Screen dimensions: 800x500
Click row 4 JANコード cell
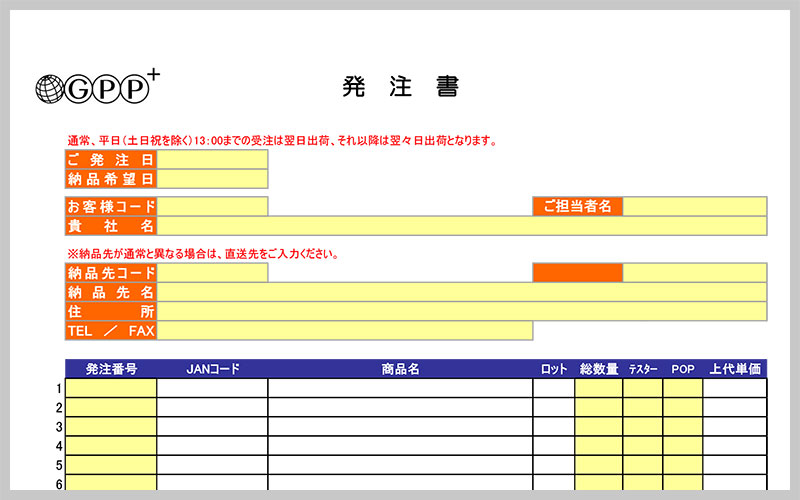[212, 445]
